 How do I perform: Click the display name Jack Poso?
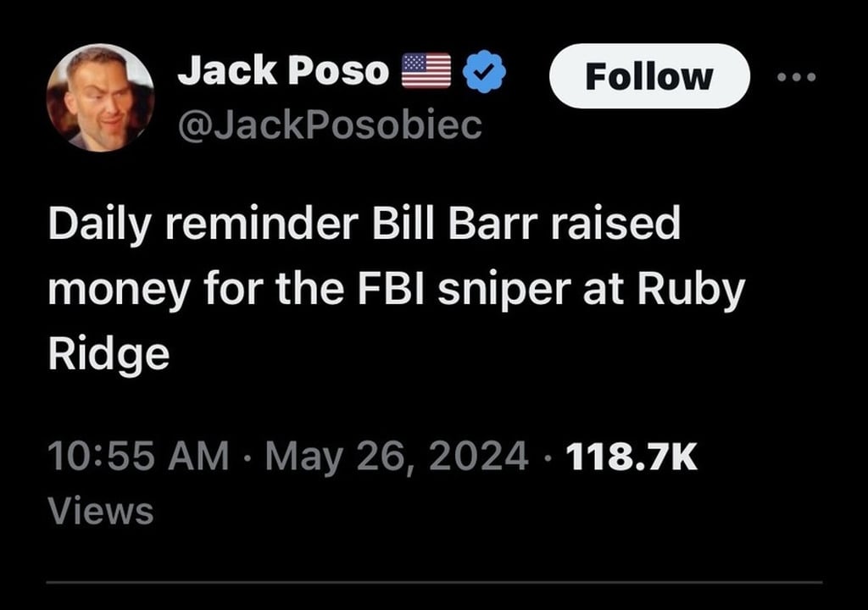point(282,72)
